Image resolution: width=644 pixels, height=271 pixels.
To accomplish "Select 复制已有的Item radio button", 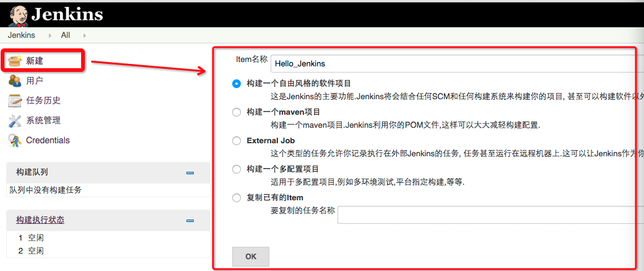I will coord(237,198).
